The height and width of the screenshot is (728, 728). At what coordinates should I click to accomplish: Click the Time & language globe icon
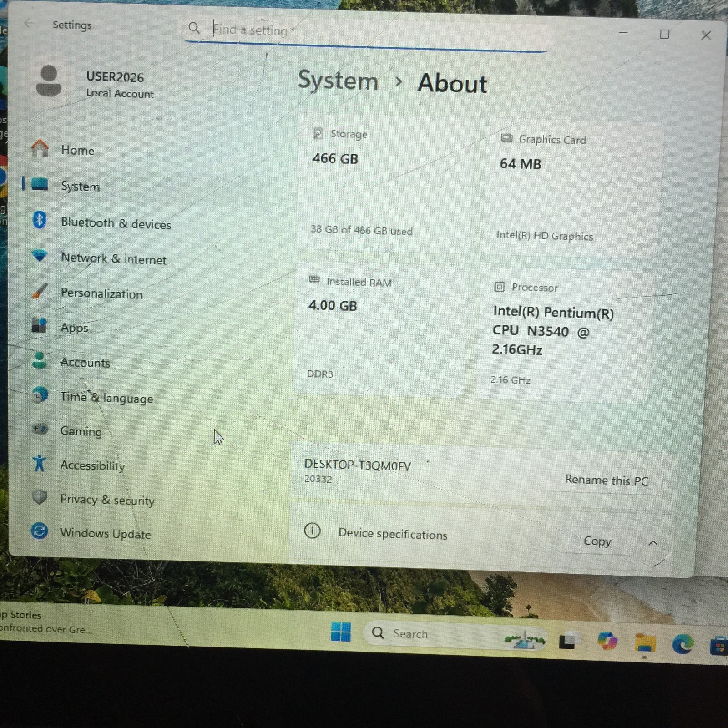click(40, 395)
